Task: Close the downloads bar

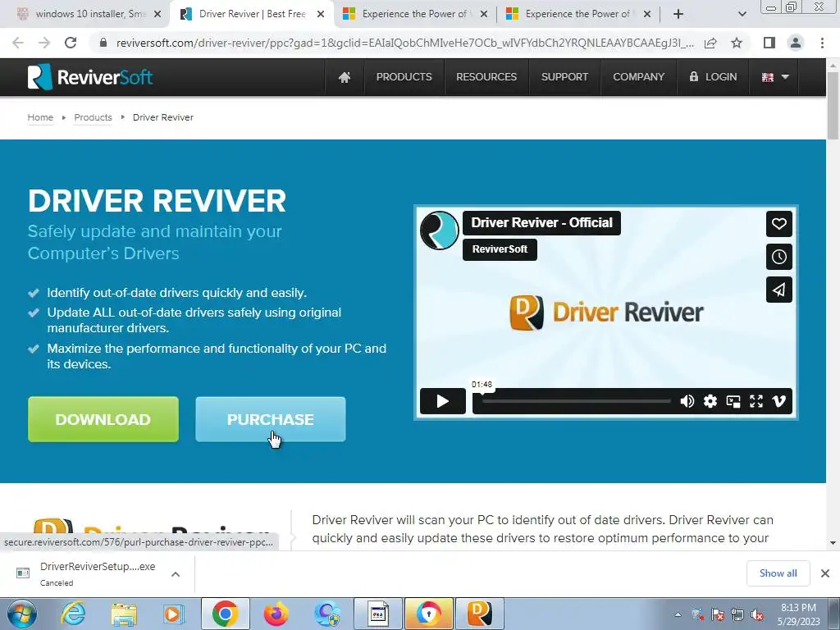Action: tap(825, 573)
